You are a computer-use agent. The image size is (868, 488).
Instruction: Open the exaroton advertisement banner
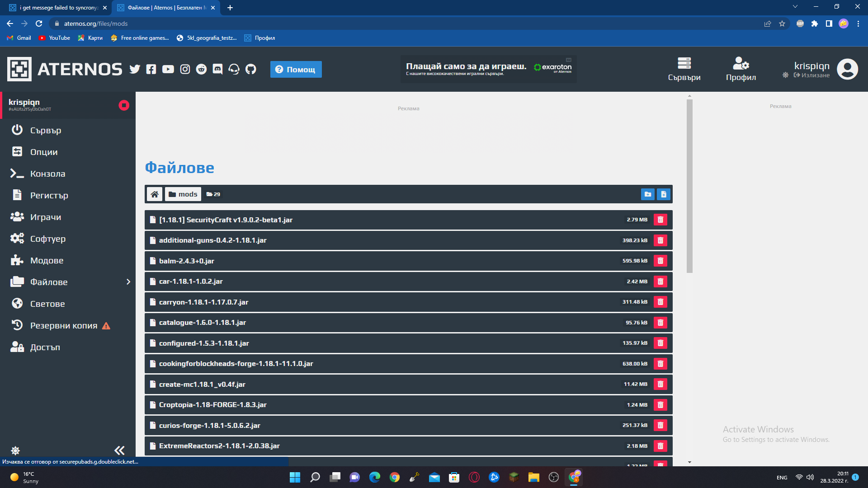click(x=489, y=69)
